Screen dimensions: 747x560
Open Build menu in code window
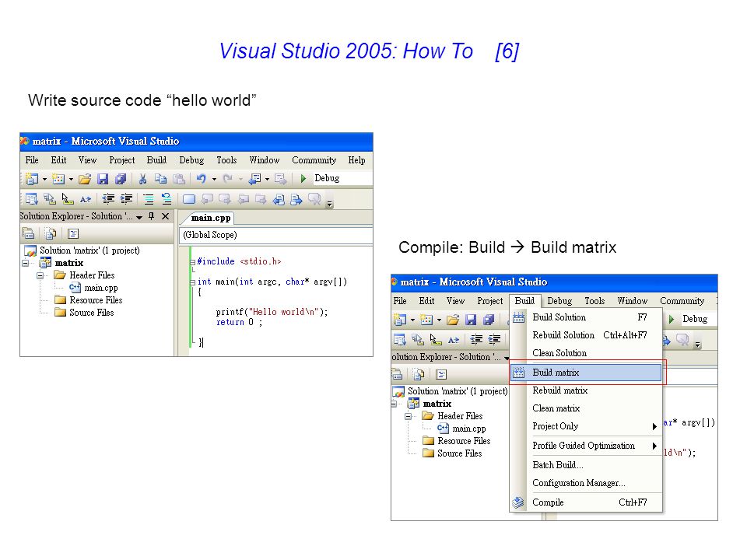(156, 160)
